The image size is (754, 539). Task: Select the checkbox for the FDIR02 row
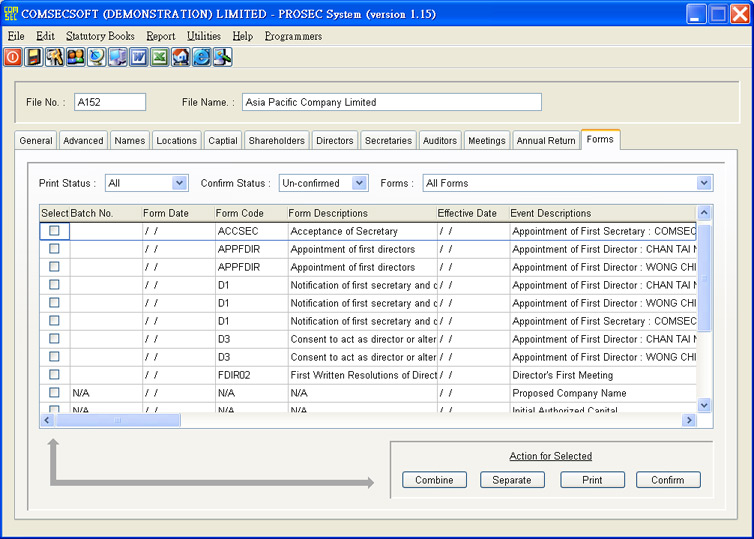[x=54, y=375]
